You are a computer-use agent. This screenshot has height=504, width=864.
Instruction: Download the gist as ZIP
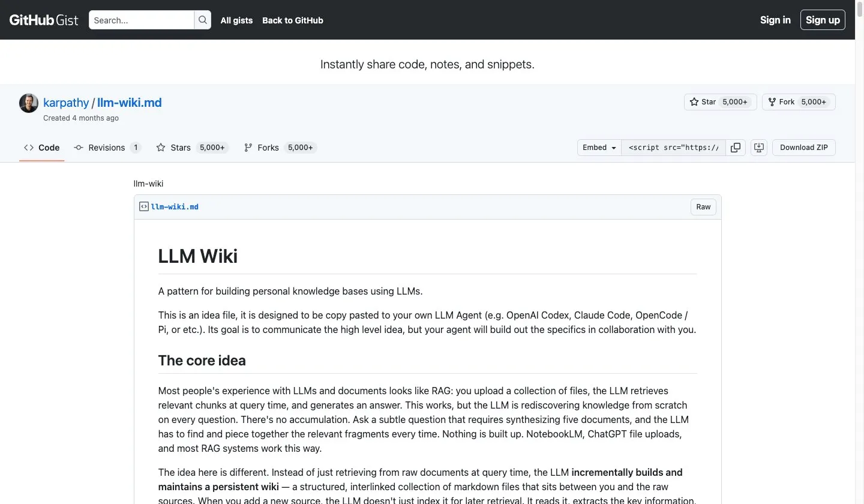click(x=804, y=148)
